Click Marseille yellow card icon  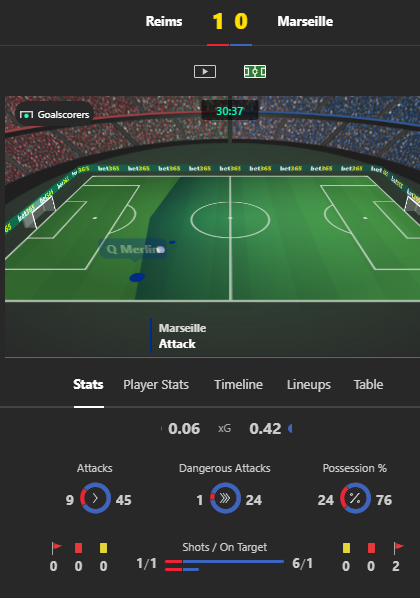pyautogui.click(x=346, y=548)
